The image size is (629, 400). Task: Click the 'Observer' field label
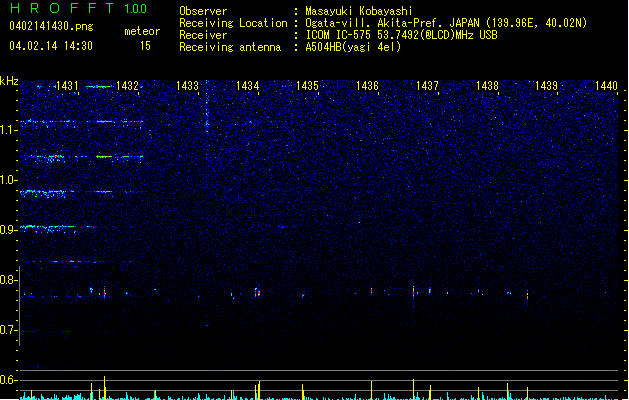coord(203,11)
